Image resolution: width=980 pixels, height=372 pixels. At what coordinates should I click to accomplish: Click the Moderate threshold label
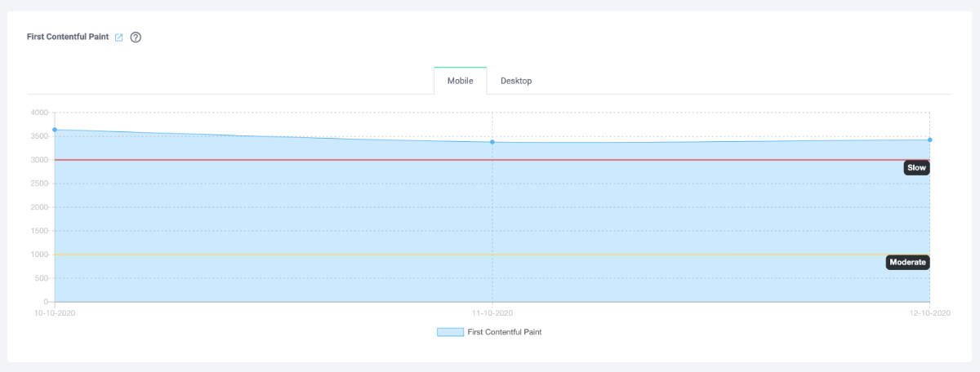point(908,262)
